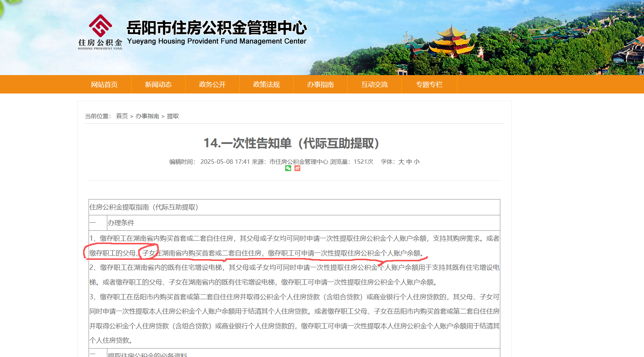Set font size to 中 (medium)
644x357 pixels.
(409, 162)
